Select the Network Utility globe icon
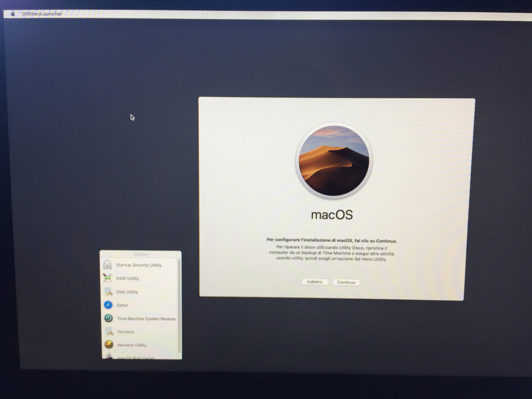Viewport: 532px width, 399px height. coord(109,345)
